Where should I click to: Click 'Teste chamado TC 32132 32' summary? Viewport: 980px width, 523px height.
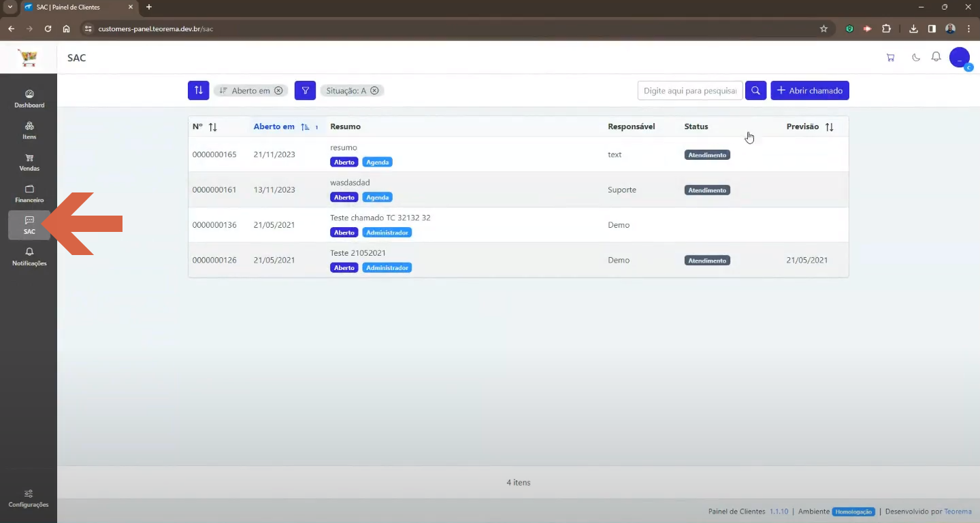point(380,218)
